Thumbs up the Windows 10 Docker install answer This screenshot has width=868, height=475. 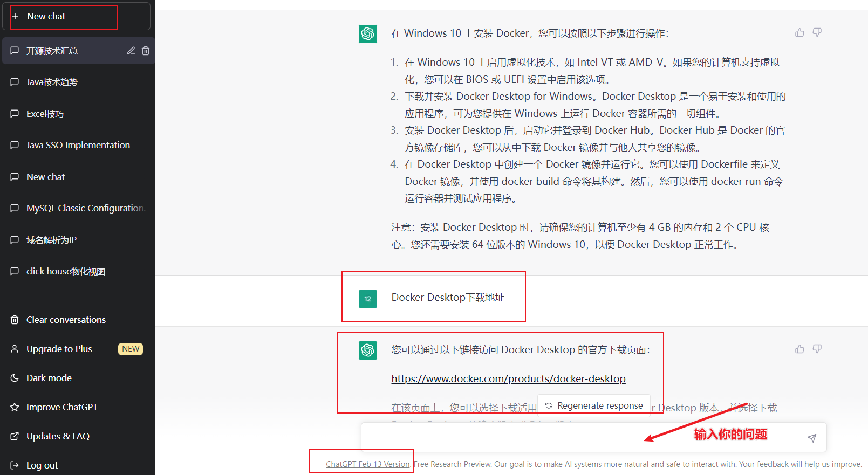pos(799,32)
